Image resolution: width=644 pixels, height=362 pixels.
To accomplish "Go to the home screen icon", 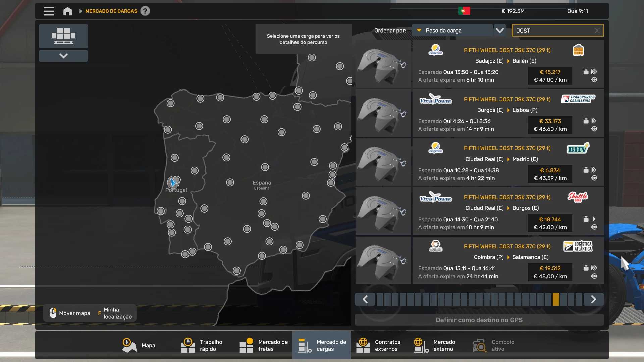I will 67,11.
